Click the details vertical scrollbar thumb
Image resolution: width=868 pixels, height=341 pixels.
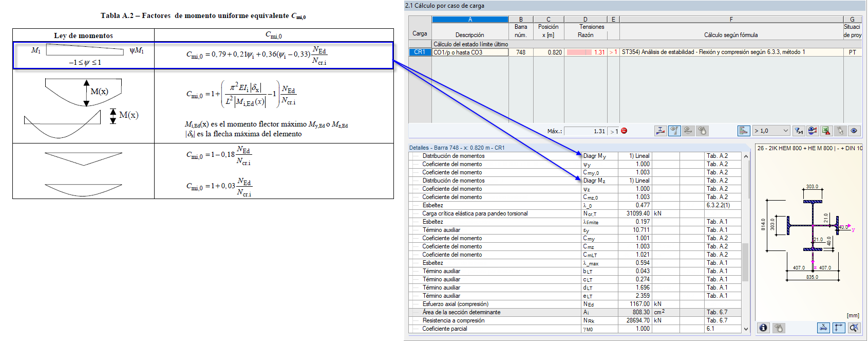coord(746,262)
